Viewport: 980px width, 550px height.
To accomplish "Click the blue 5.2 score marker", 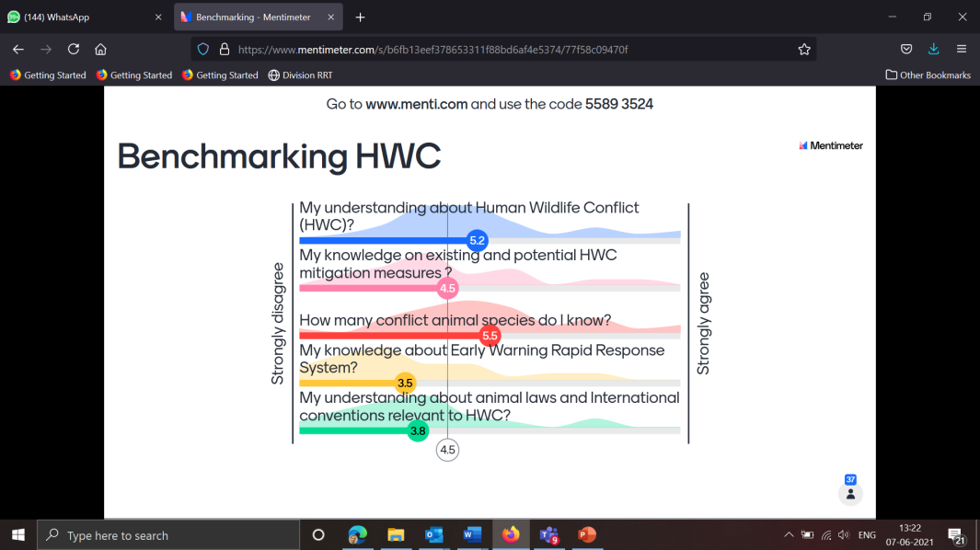I will coord(477,241).
